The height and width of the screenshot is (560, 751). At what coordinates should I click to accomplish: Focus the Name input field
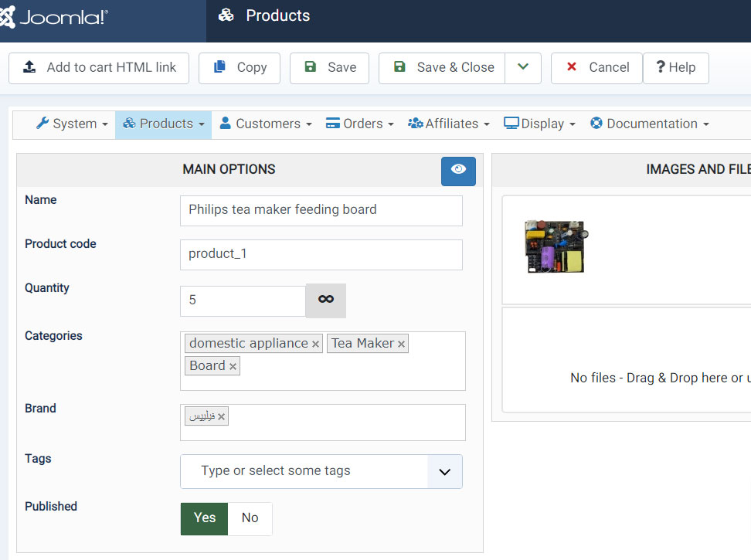(321, 211)
